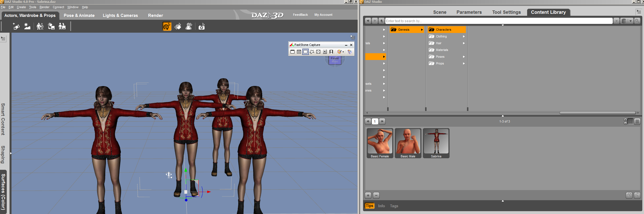Image resolution: width=644 pixels, height=214 pixels.
Task: Click the Sabrina character thumbnail
Action: tap(436, 143)
